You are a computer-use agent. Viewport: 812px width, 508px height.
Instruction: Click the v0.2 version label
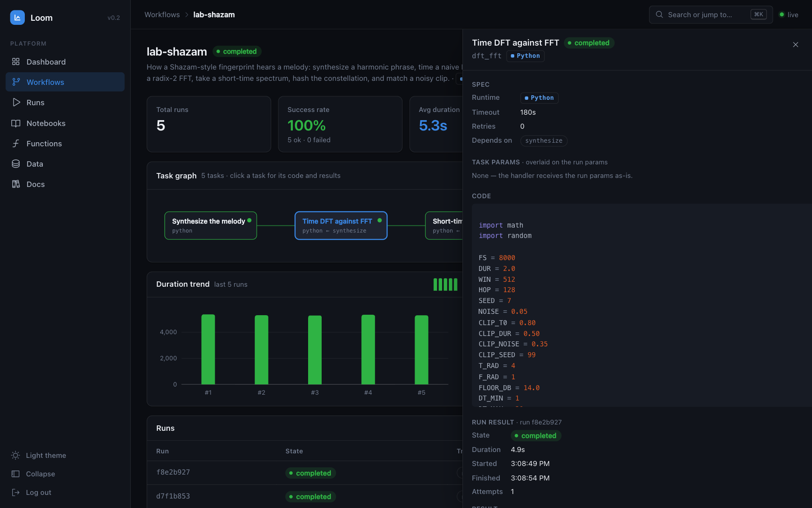(114, 18)
